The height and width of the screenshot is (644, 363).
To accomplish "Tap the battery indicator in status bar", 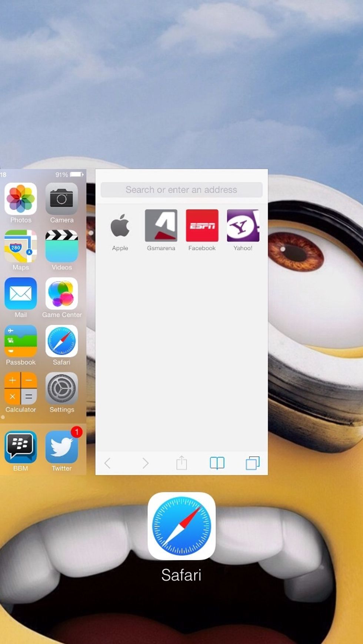I will [77, 174].
